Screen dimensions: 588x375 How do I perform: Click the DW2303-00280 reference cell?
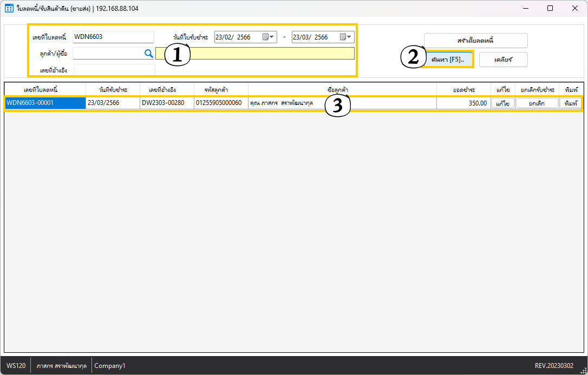(167, 103)
